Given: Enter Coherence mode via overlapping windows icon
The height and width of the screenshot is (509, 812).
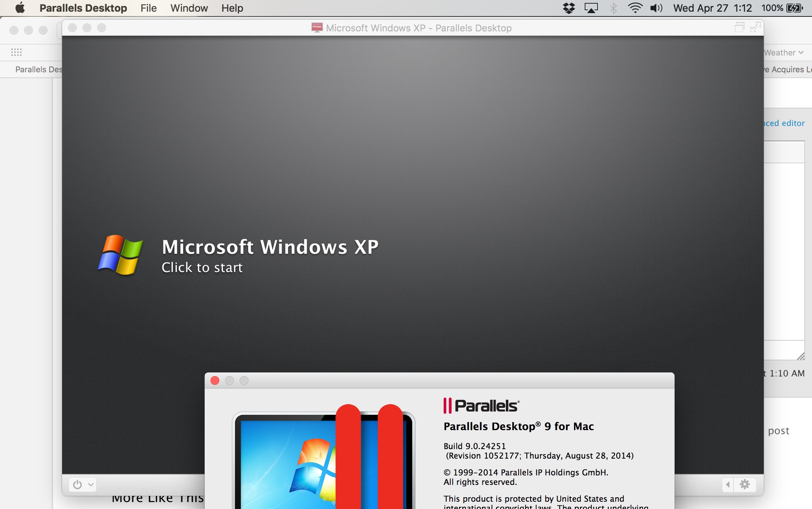Looking at the screenshot, I should [x=739, y=28].
